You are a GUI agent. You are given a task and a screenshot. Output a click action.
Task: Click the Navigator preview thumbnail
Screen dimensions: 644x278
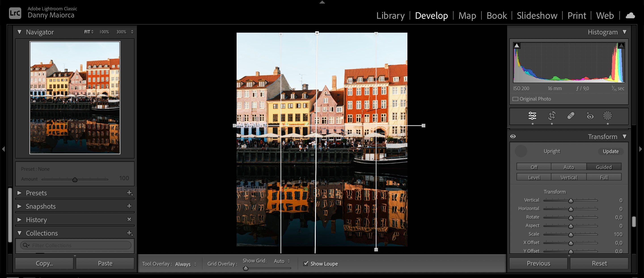tap(75, 97)
